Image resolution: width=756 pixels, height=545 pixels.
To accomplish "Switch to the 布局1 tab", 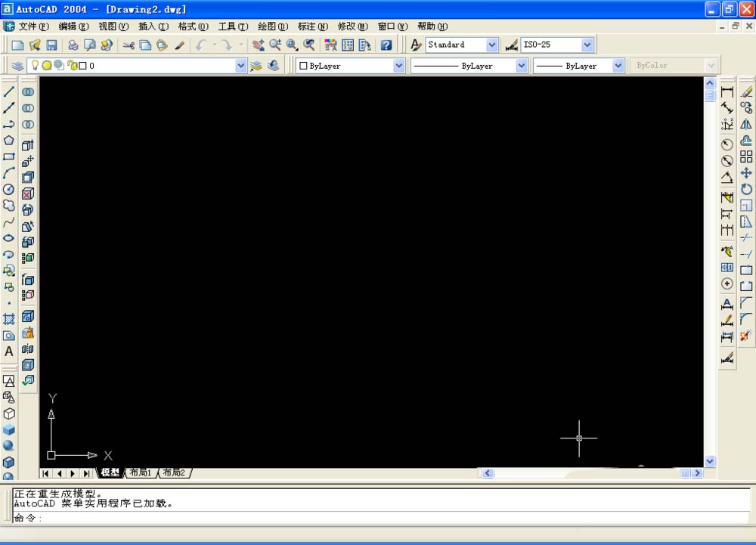I will pyautogui.click(x=141, y=472).
